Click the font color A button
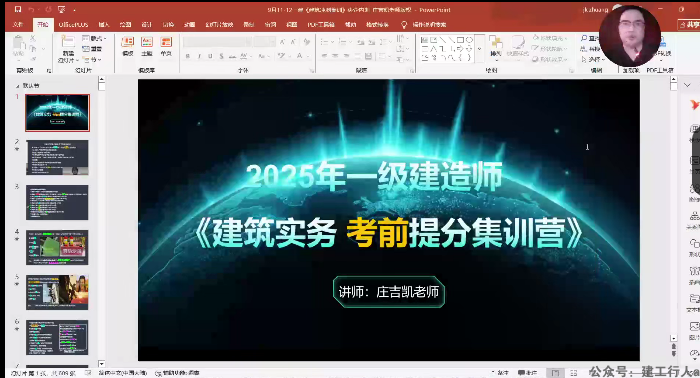 [300, 56]
